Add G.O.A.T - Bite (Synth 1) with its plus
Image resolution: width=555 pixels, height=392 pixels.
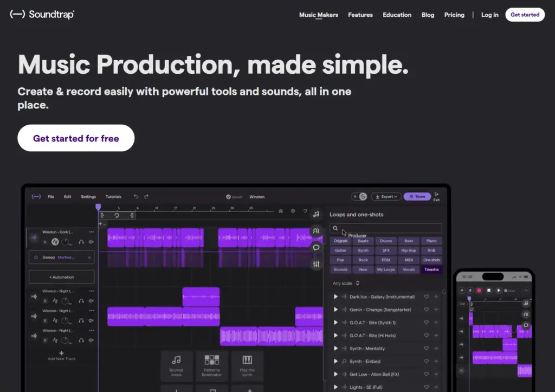tap(436, 323)
